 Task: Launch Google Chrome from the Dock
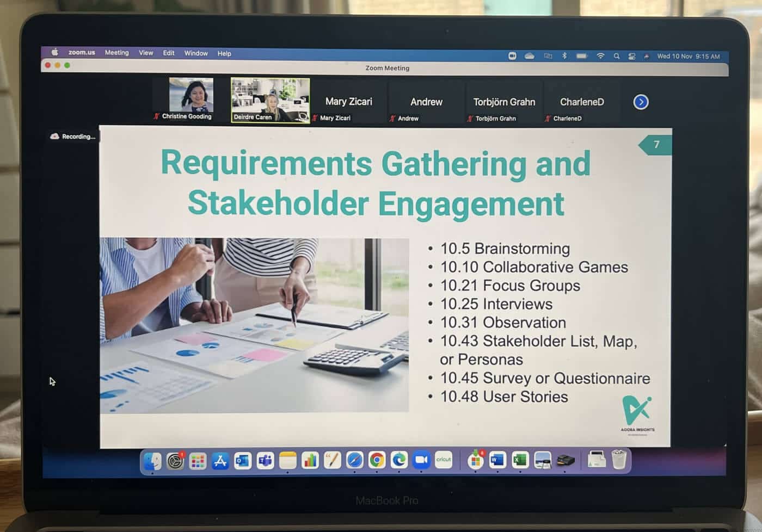[377, 461]
